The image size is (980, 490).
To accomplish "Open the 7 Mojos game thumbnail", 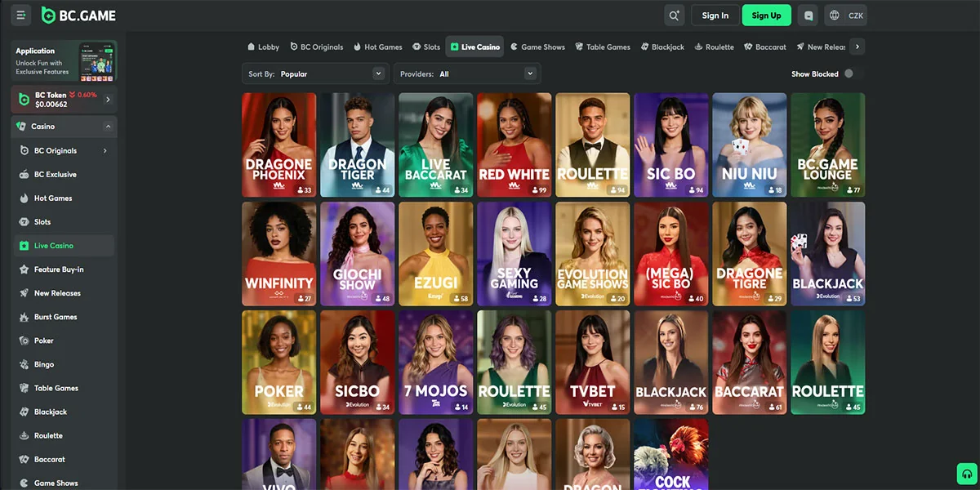I will pos(435,363).
